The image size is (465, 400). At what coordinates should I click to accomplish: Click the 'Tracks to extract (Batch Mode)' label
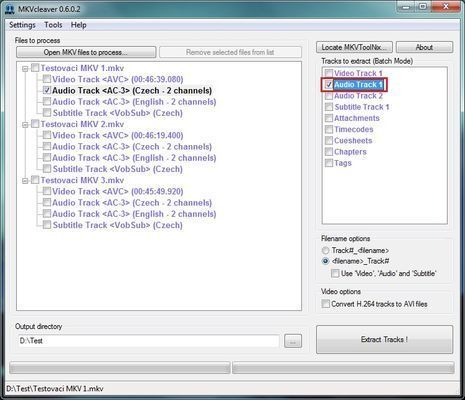tap(367, 61)
